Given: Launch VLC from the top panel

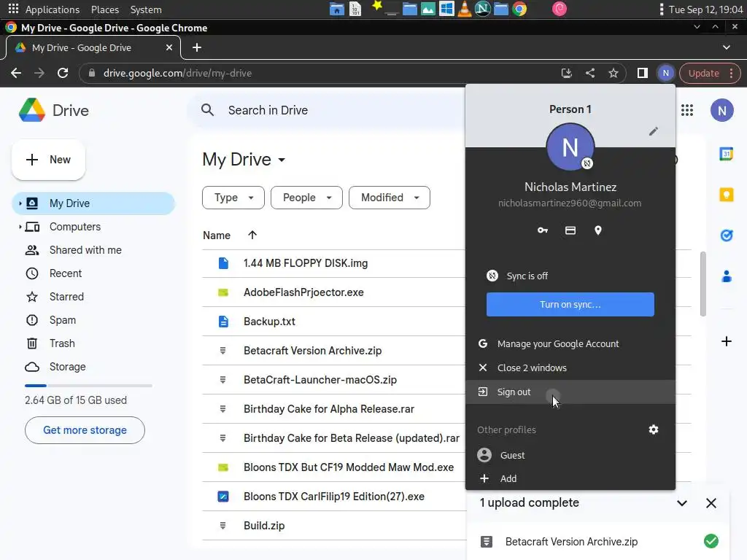Looking at the screenshot, I should tap(464, 9).
